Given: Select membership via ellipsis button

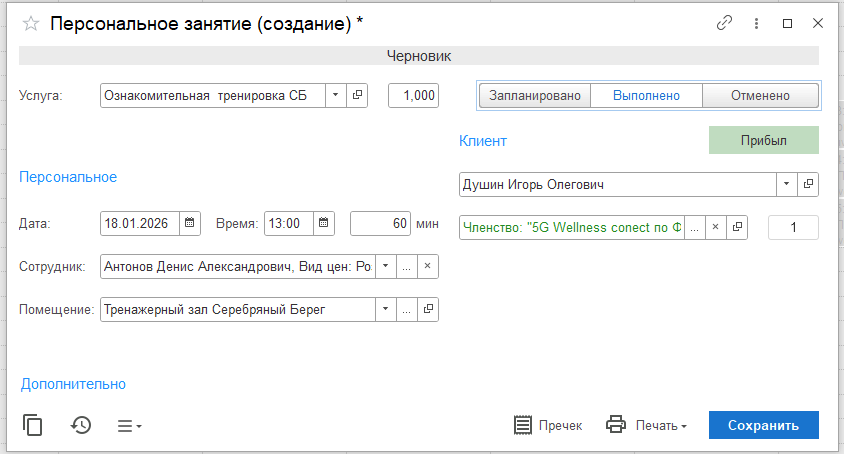Looking at the screenshot, I should click(695, 227).
